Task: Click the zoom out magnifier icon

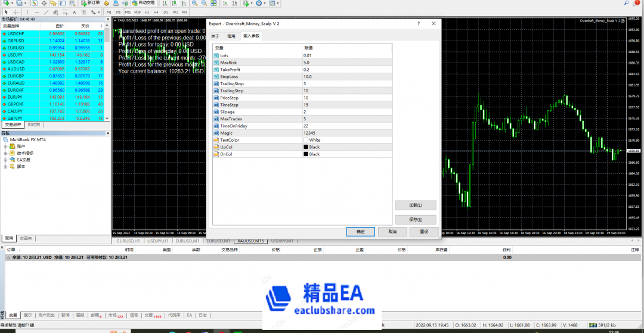Action: point(204,3)
